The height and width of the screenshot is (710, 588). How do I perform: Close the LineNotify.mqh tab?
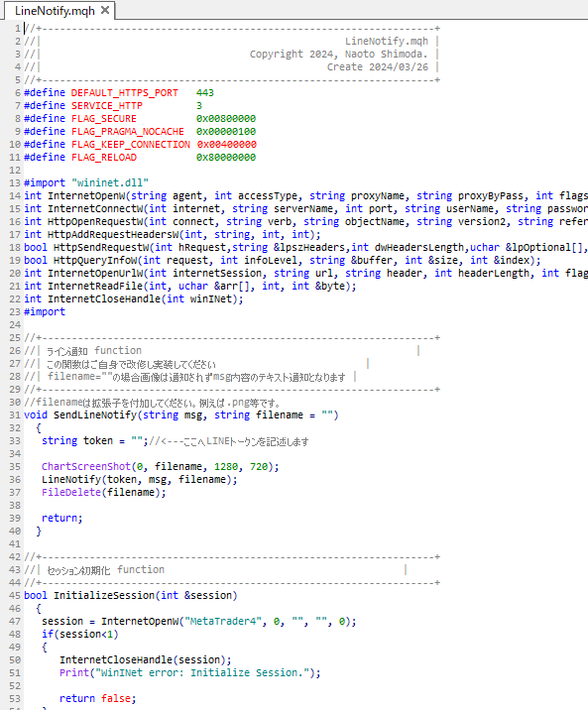click(x=105, y=10)
